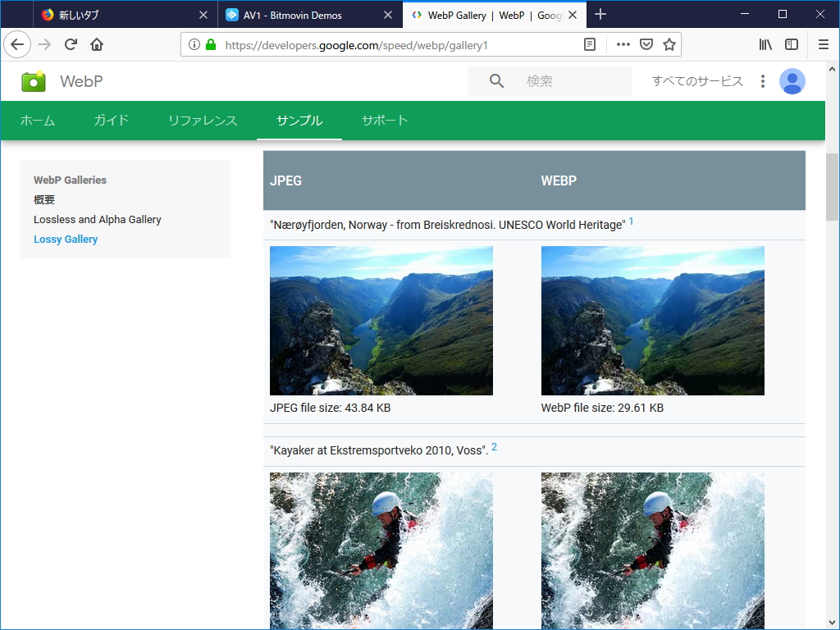Open the Firefox hamburger menu
The width and height of the screenshot is (840, 630).
coord(823,44)
